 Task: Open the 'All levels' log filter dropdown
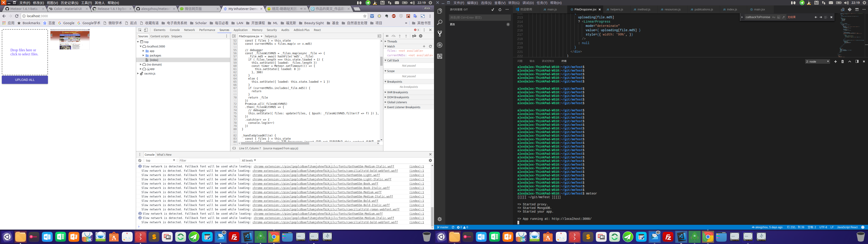[x=249, y=160]
